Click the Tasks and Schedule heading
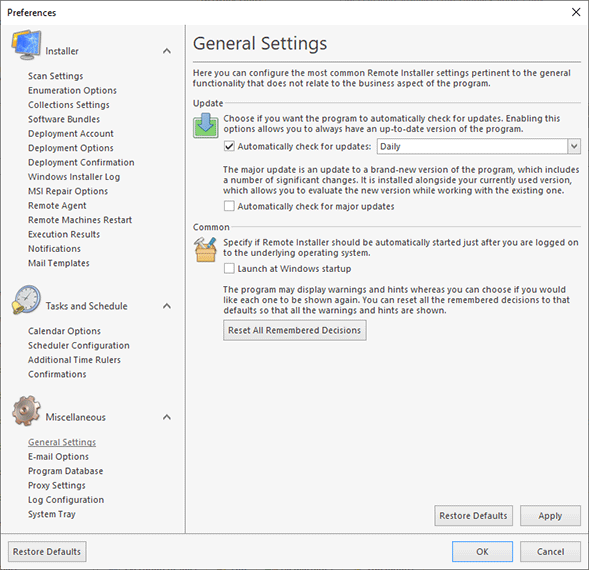This screenshot has width=589, height=570. (x=87, y=306)
